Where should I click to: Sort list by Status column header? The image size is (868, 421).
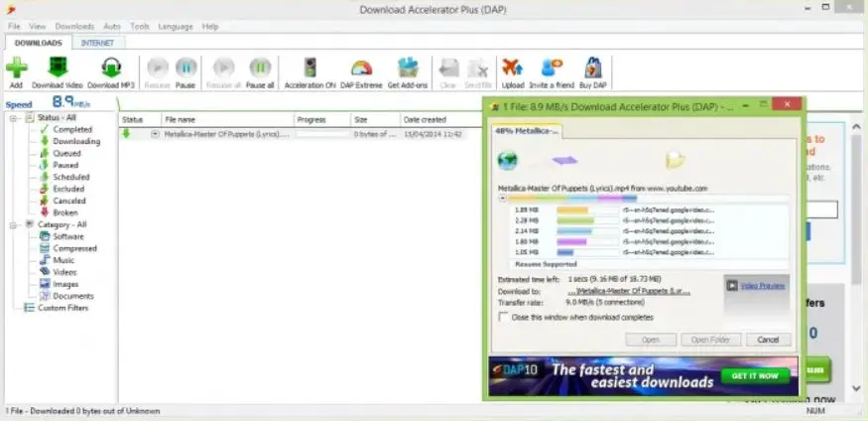[x=140, y=120]
